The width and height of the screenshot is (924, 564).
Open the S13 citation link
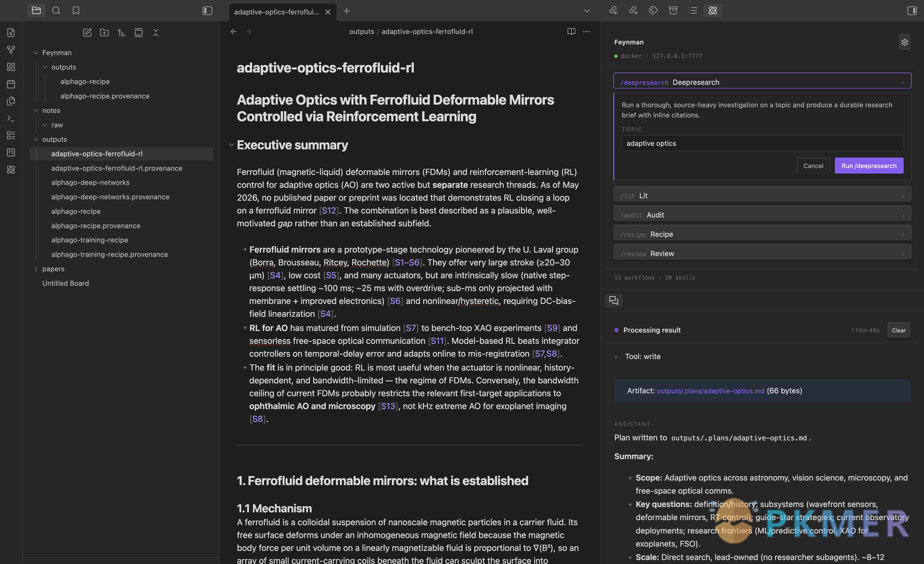(x=388, y=406)
